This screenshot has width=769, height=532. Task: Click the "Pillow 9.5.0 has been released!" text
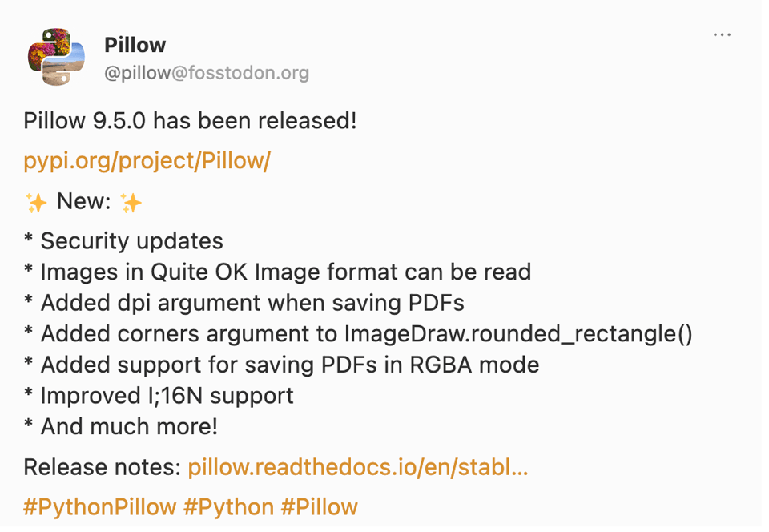tap(190, 121)
